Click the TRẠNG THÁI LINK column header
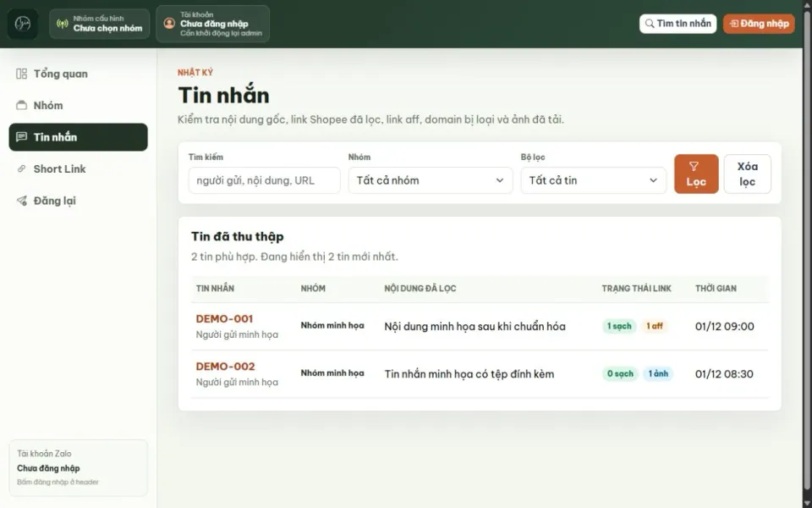 coord(636,288)
